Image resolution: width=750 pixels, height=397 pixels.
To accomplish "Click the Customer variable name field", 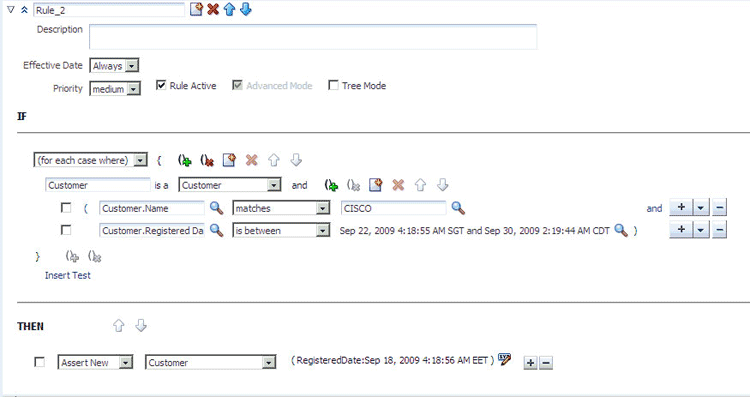I will [x=98, y=185].
